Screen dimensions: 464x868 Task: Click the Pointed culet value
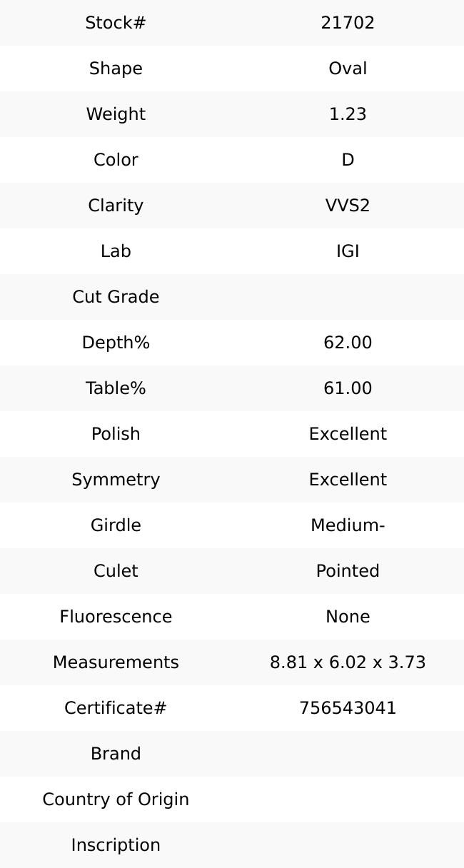[x=348, y=571]
